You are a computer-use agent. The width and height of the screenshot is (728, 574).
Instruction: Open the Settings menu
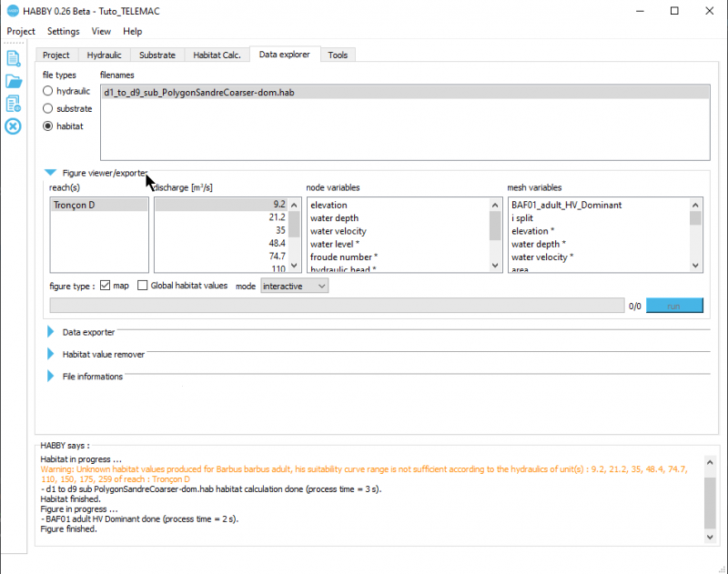point(63,31)
